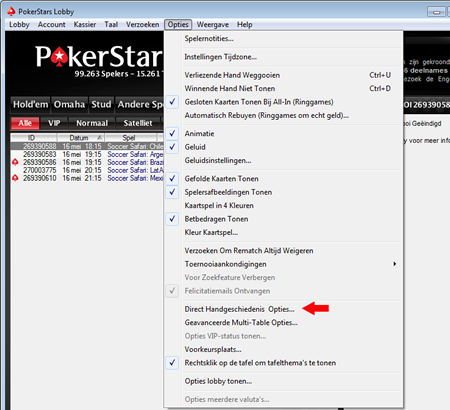Select the Alle filter button
This screenshot has height=410, width=450.
click(25, 123)
